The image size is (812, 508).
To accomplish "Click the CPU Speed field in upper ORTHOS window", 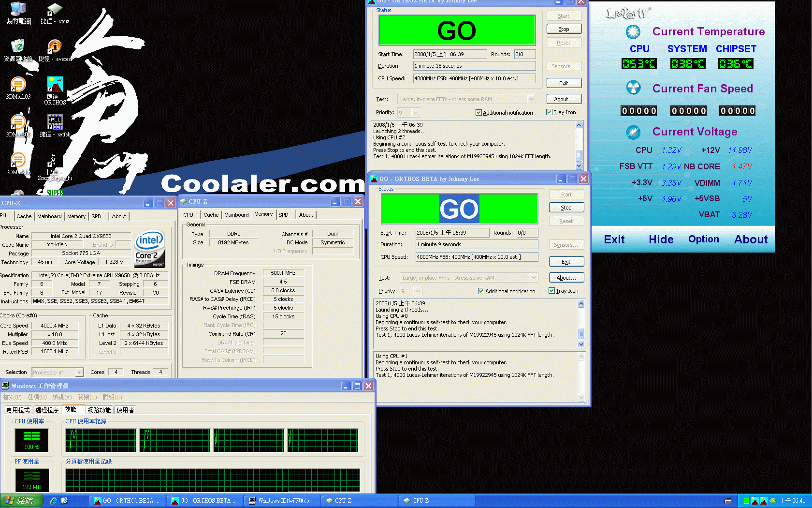I will coord(474,78).
